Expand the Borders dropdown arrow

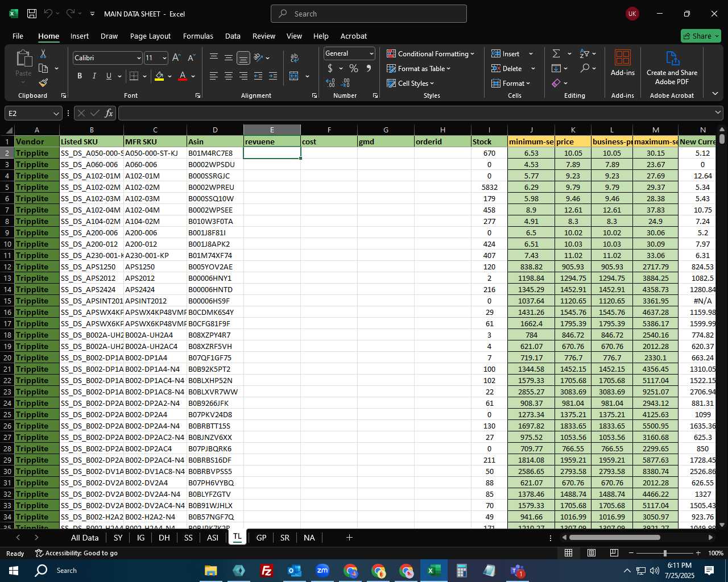click(145, 76)
